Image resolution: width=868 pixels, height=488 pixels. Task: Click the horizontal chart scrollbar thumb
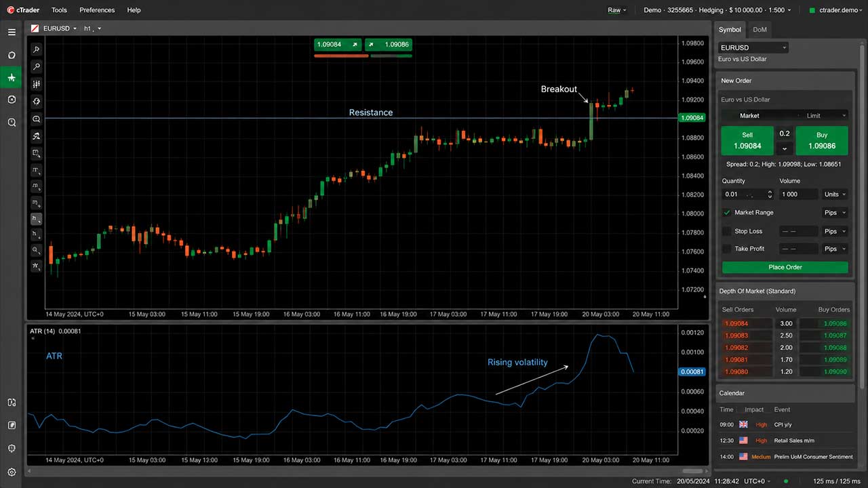point(692,471)
